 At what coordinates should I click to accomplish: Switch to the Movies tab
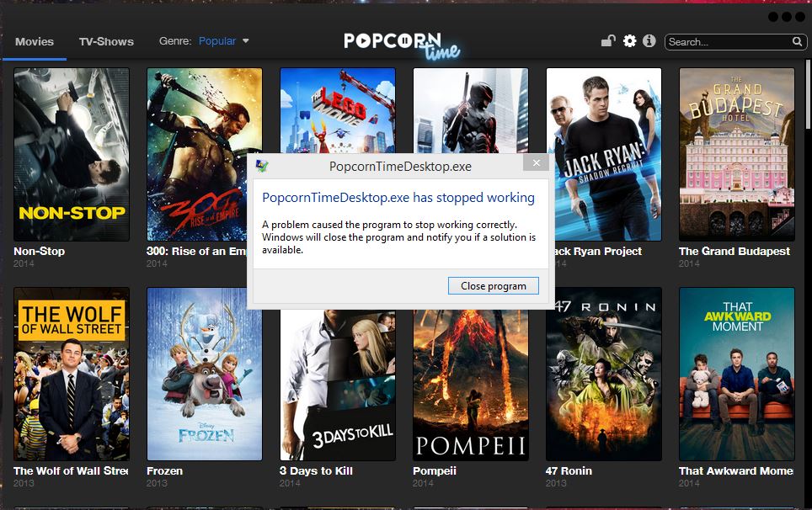click(x=35, y=41)
